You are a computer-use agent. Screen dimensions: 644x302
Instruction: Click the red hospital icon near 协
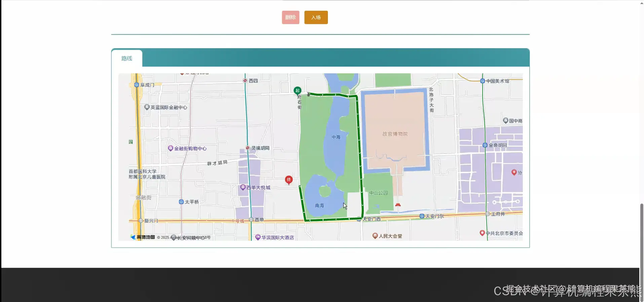tap(514, 172)
